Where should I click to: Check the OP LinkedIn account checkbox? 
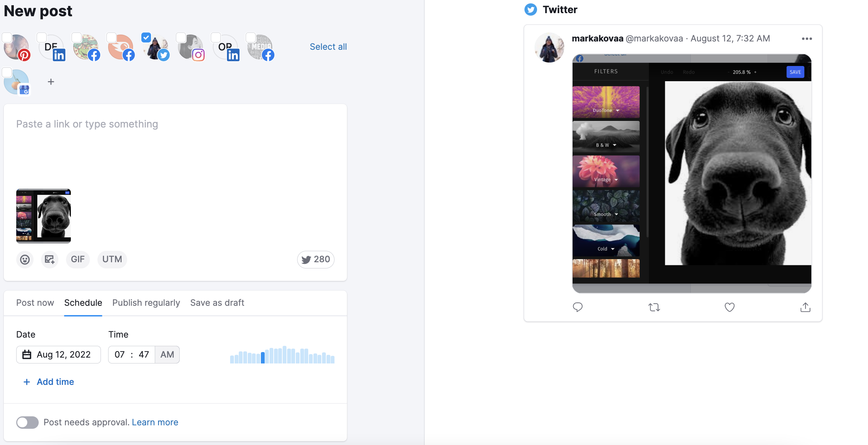tap(216, 38)
